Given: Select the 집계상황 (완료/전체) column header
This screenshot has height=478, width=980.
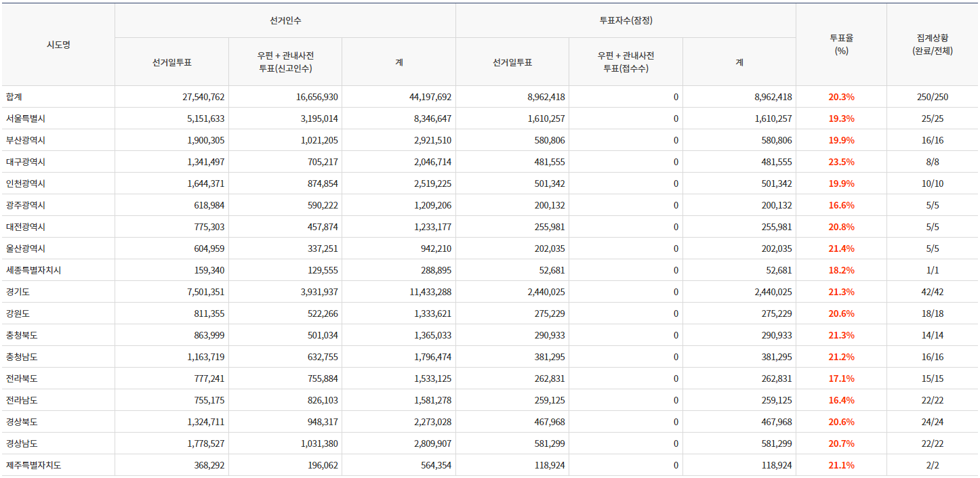Looking at the screenshot, I should pyautogui.click(x=932, y=44).
